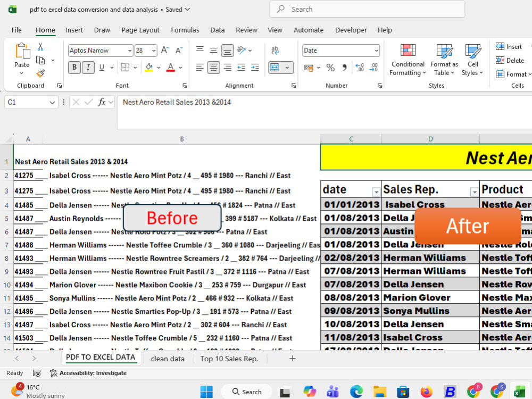532x399 pixels.
Task: Open Microsoft Edge from taskbar
Action: (356, 392)
